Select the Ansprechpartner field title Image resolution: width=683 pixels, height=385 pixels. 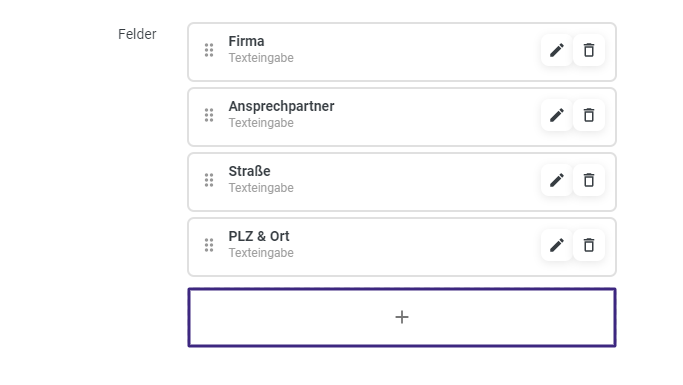[x=281, y=106]
